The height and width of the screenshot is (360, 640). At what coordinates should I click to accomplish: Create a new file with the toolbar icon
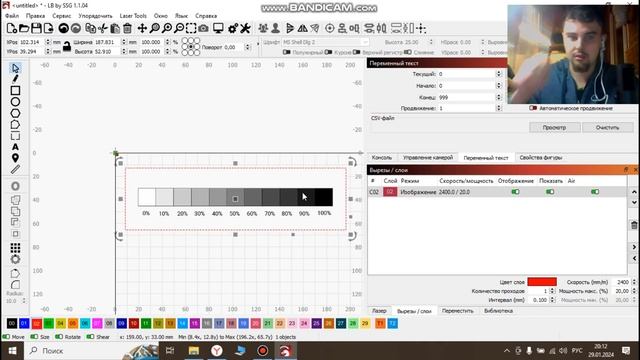(11, 28)
